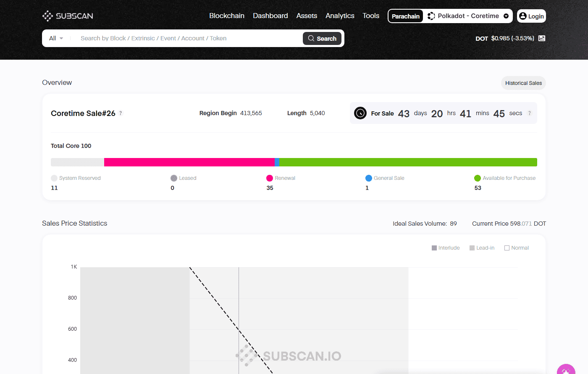The image size is (588, 374).
Task: Open the All search filter dropdown
Action: (56, 38)
